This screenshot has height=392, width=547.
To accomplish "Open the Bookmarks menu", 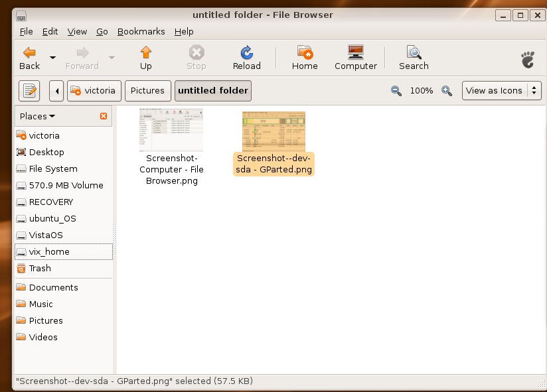I will 141,32.
